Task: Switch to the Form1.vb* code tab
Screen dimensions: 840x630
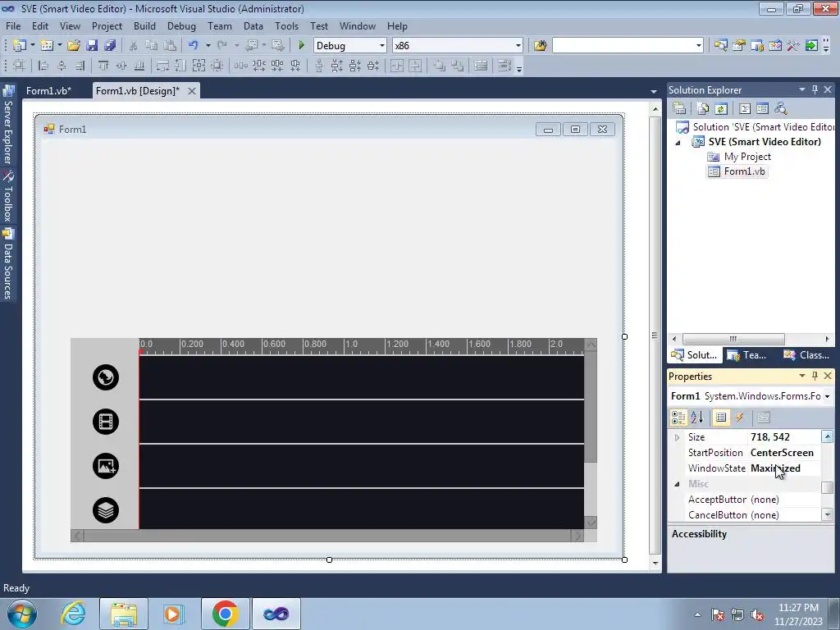Action: tap(48, 90)
